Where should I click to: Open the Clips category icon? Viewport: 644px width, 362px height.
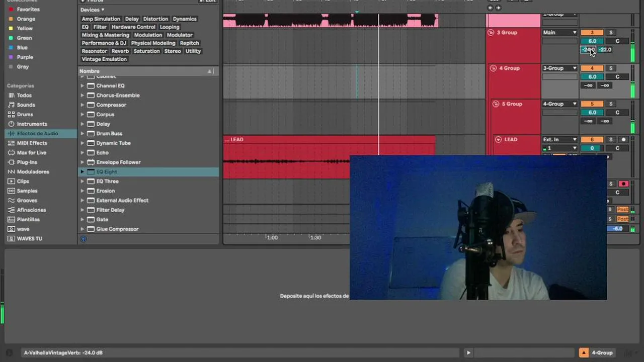11,182
